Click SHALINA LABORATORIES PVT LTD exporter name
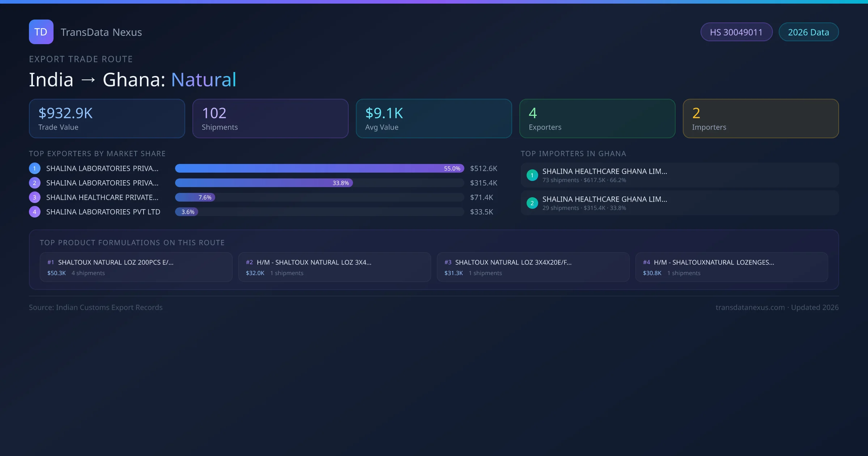This screenshot has height=456, width=868. 103,212
